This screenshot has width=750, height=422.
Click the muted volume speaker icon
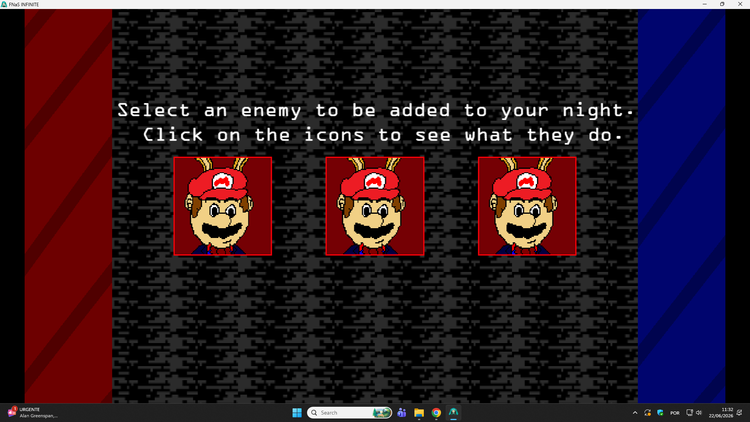[x=699, y=412]
